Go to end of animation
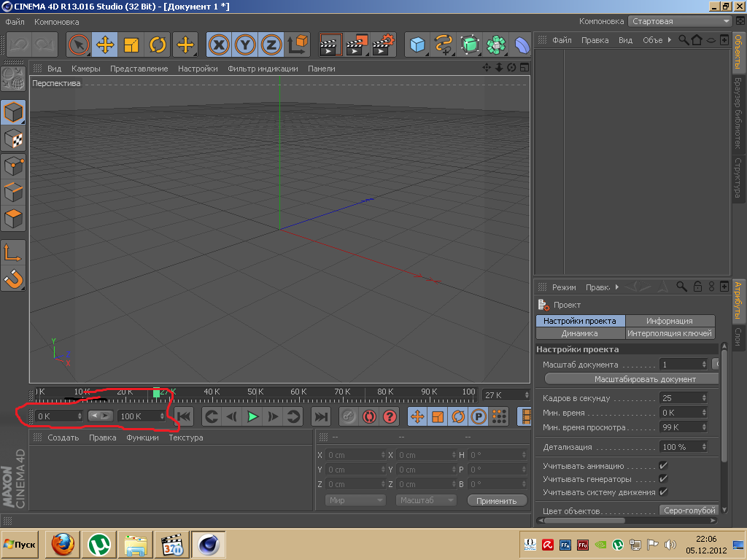Viewport: 747px width, 560px height. click(321, 416)
